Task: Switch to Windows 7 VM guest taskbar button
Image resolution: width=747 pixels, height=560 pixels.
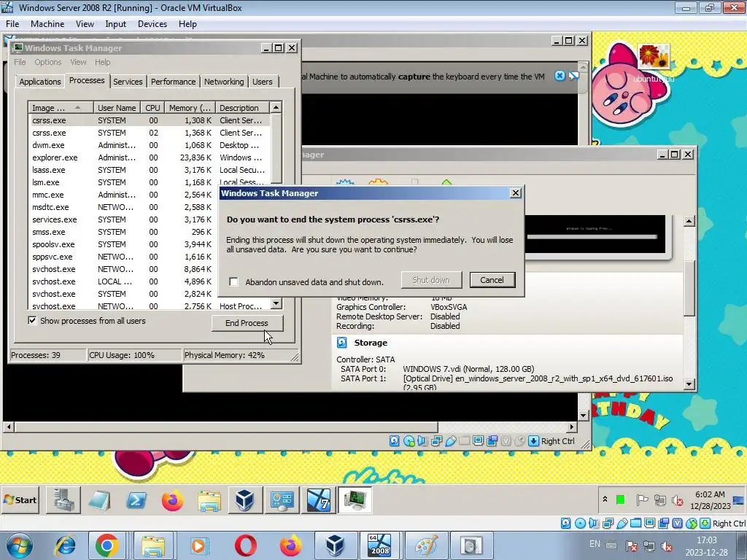Action: tap(318, 500)
